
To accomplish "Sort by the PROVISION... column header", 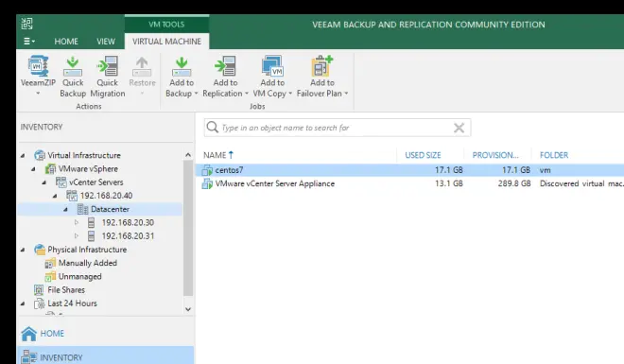I will (495, 155).
